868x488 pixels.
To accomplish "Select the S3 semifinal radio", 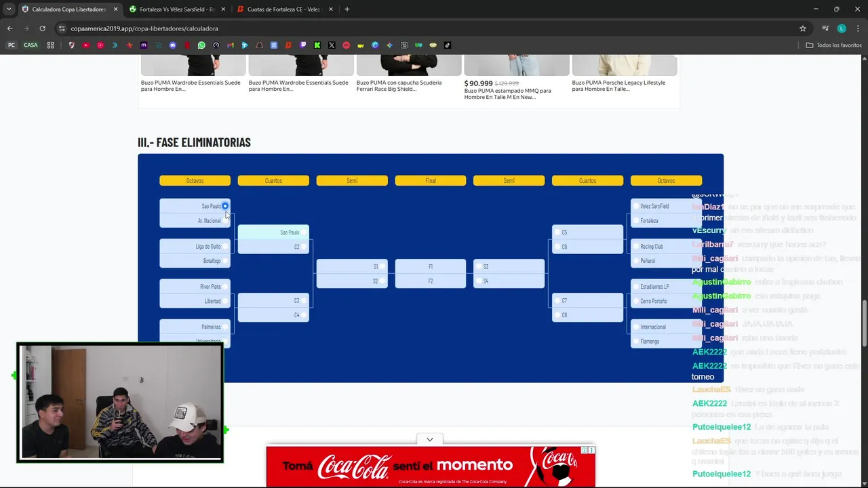I will (x=479, y=267).
